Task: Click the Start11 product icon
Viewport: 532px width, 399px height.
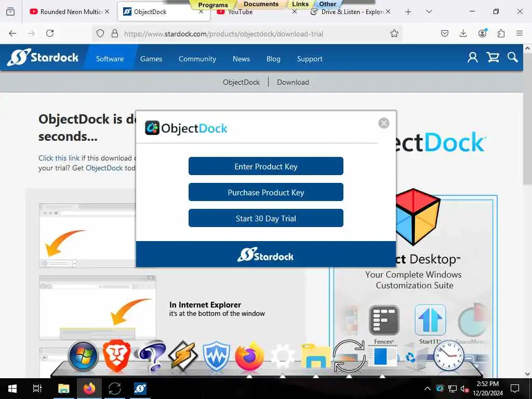Action: tap(430, 320)
